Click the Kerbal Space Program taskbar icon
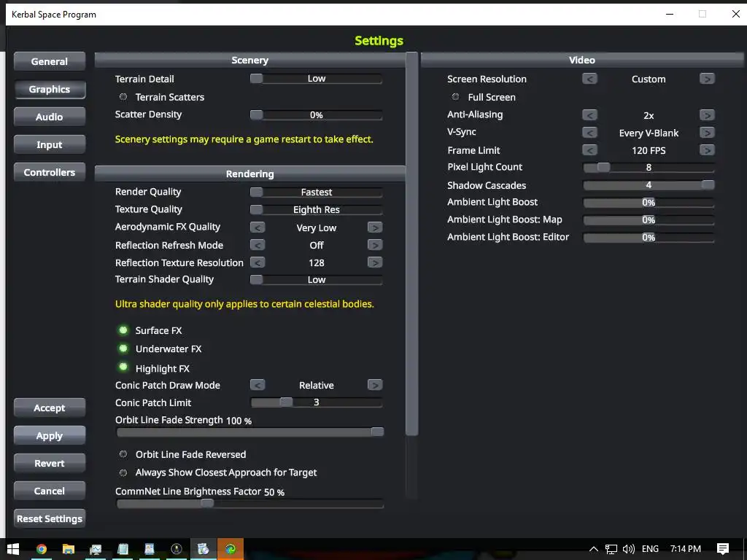This screenshot has height=560, width=747. pos(177,549)
